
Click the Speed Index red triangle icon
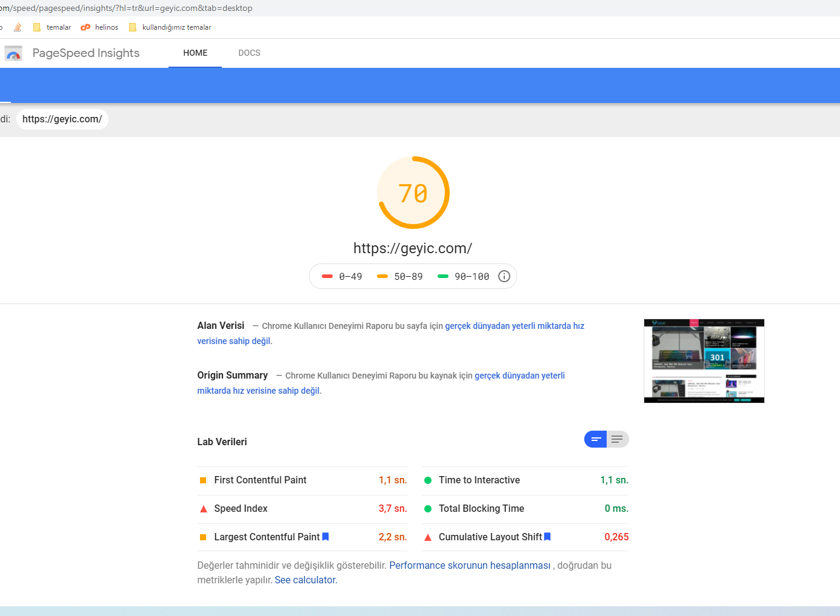point(204,509)
